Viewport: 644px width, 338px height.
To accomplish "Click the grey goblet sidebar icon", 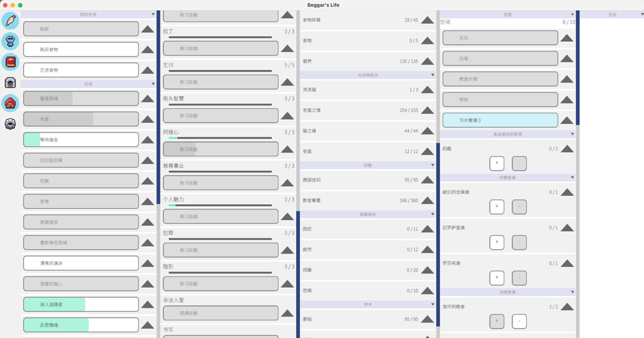I will click(10, 41).
